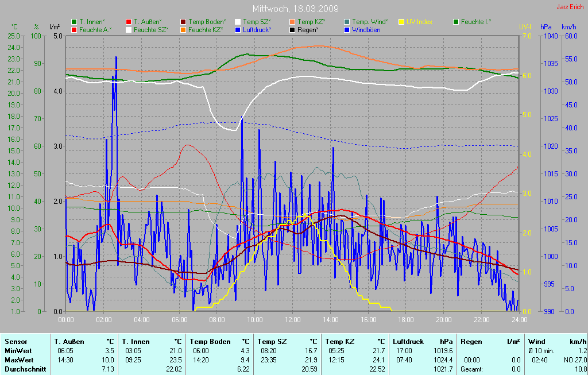Click the blue Luftdruck legend marker
The height and width of the screenshot is (375, 588).
238,29
